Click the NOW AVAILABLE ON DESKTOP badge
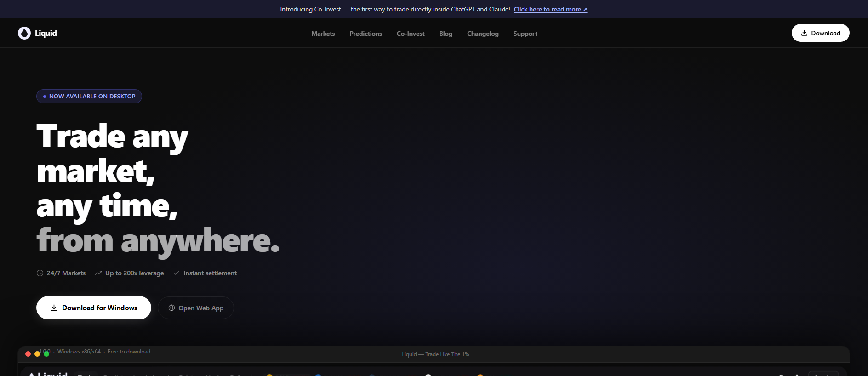This screenshot has height=376, width=868. click(89, 97)
